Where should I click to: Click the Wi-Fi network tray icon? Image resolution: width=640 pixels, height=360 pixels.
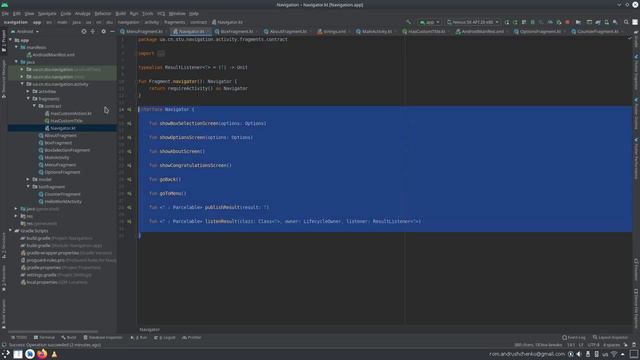click(x=614, y=354)
